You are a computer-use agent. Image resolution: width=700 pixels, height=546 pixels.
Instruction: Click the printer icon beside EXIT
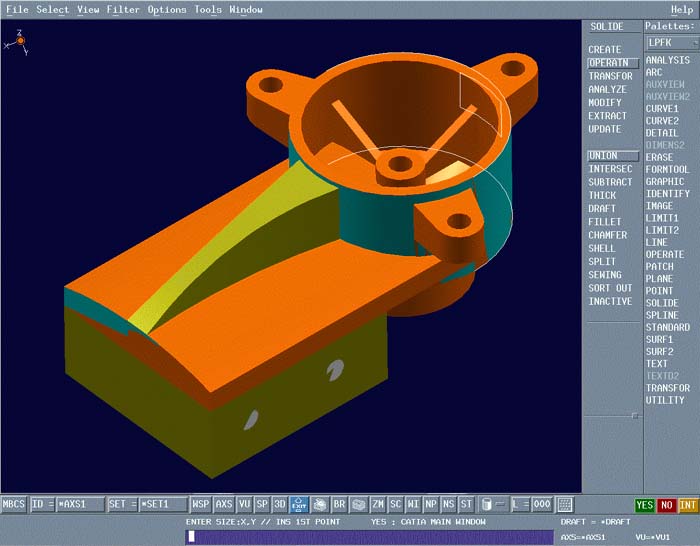click(x=319, y=505)
